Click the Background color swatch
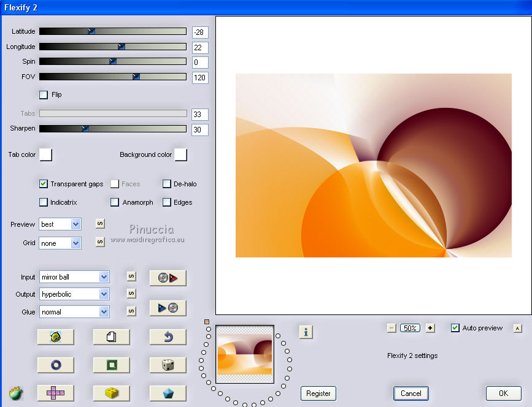Viewport: 532px width, 407px height. (x=180, y=154)
